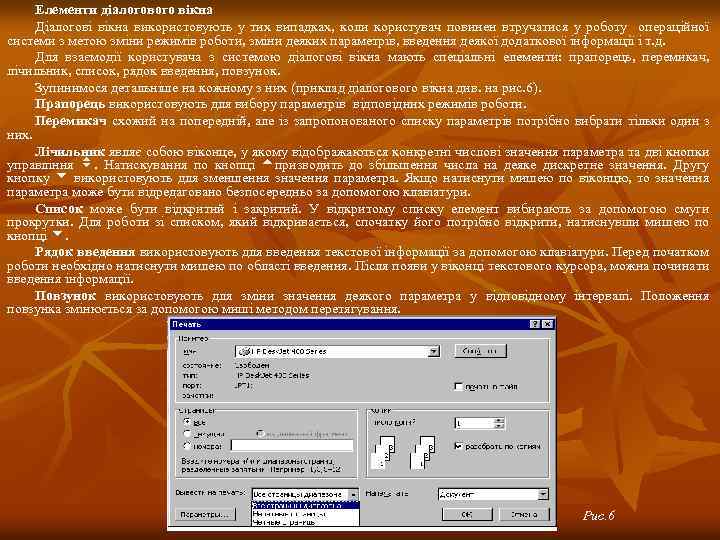
Task: Select the 'номера' page numbers radio button
Action: (187, 445)
